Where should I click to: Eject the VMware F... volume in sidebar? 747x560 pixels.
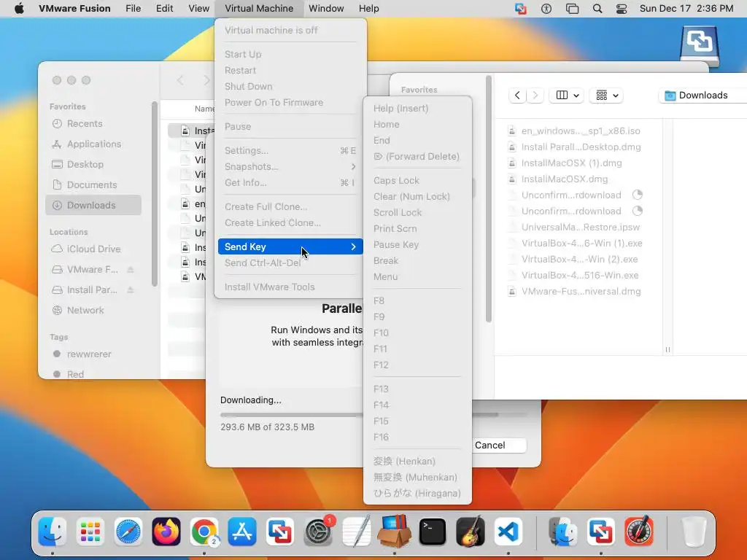click(x=130, y=270)
